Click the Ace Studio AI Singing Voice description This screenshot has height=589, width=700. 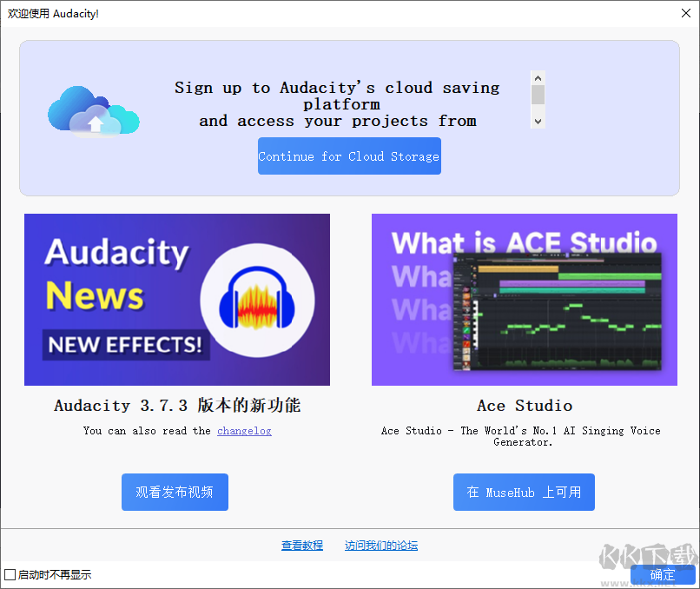pos(521,436)
